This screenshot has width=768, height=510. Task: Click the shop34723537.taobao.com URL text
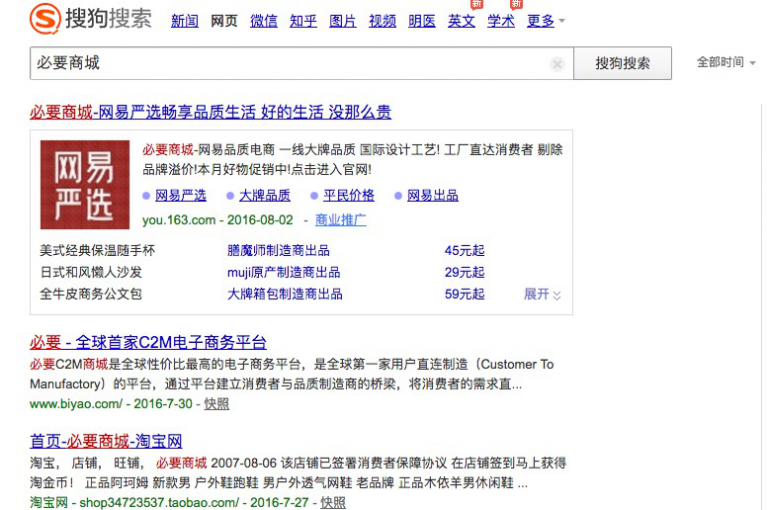click(159, 503)
